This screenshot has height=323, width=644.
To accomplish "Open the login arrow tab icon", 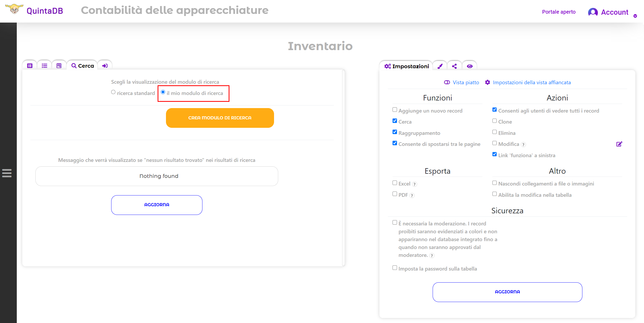I will [105, 66].
